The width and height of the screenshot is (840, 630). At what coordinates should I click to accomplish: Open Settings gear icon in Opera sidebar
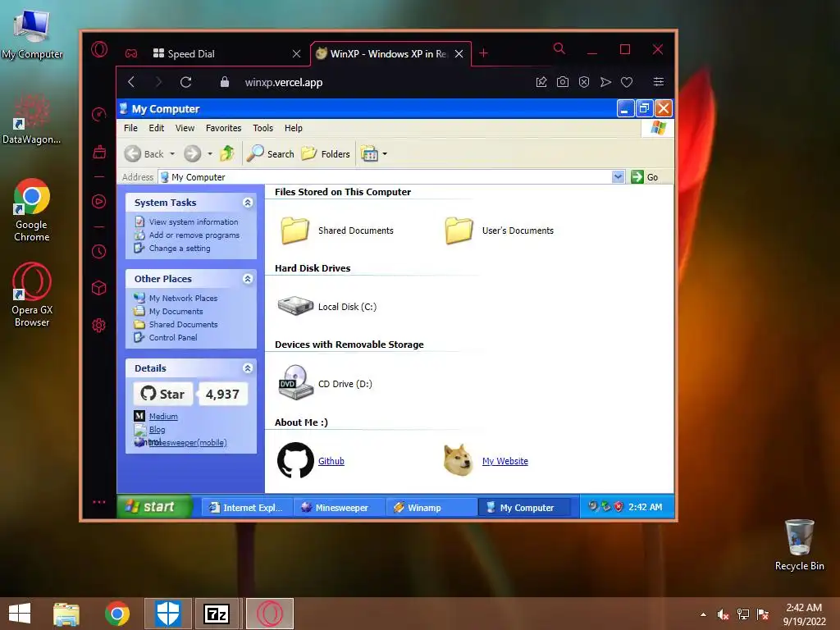point(99,325)
